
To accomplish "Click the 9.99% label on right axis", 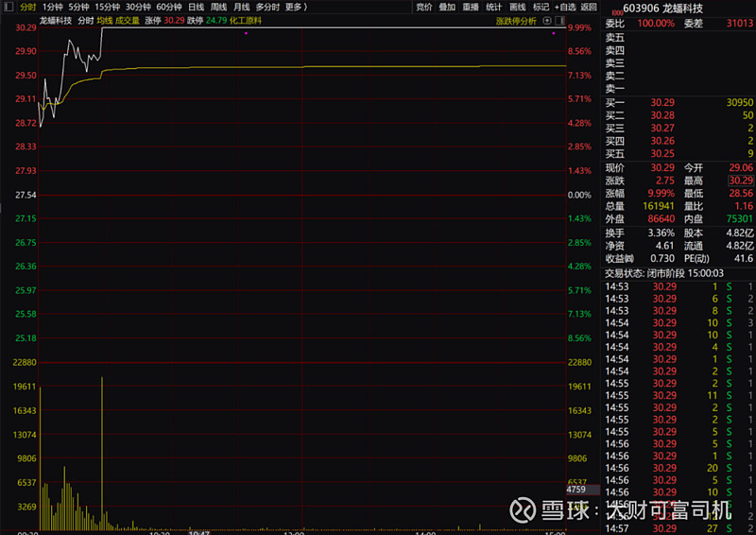I will (579, 27).
